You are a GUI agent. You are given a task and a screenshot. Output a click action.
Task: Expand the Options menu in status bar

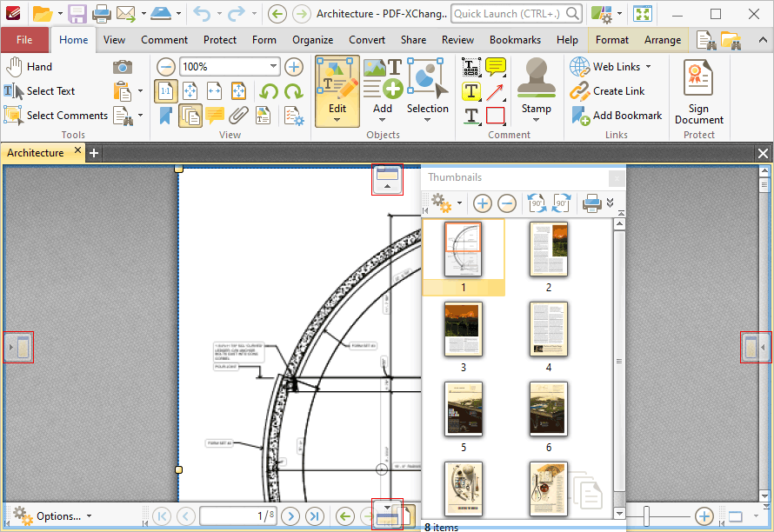(52, 515)
